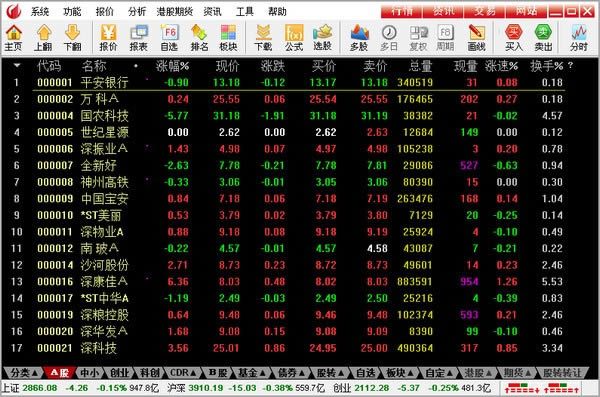The image size is (600, 397).
Task: Click the red-green status indicator at bottom right
Action: [542, 388]
